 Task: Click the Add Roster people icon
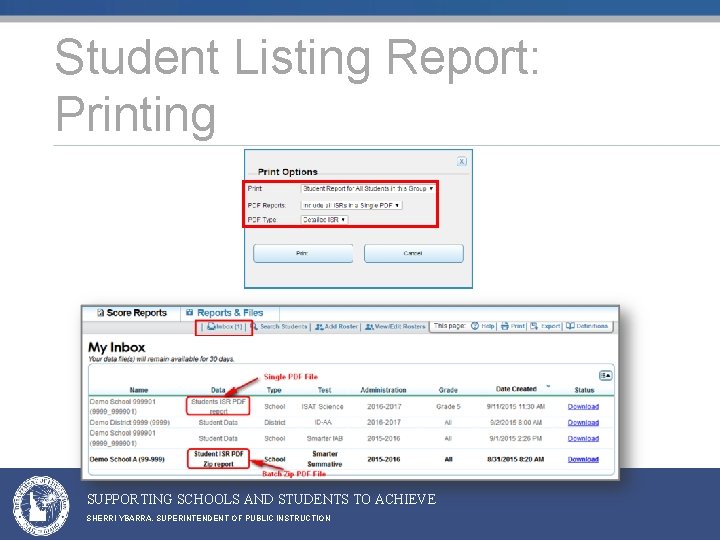(x=319, y=327)
